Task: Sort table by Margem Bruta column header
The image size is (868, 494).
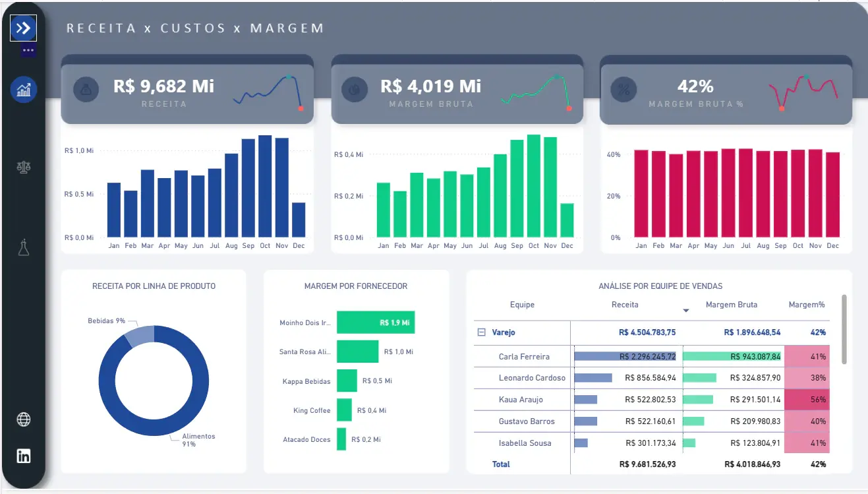Action: coord(731,305)
